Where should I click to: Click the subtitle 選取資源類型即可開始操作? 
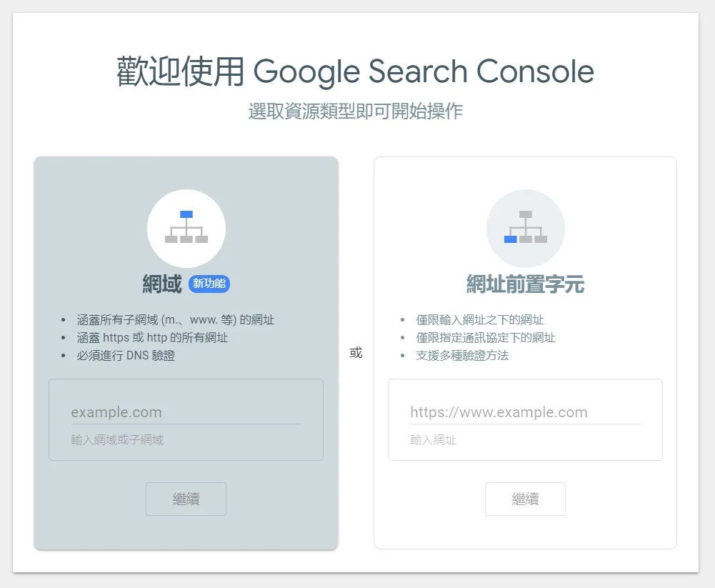(x=356, y=111)
